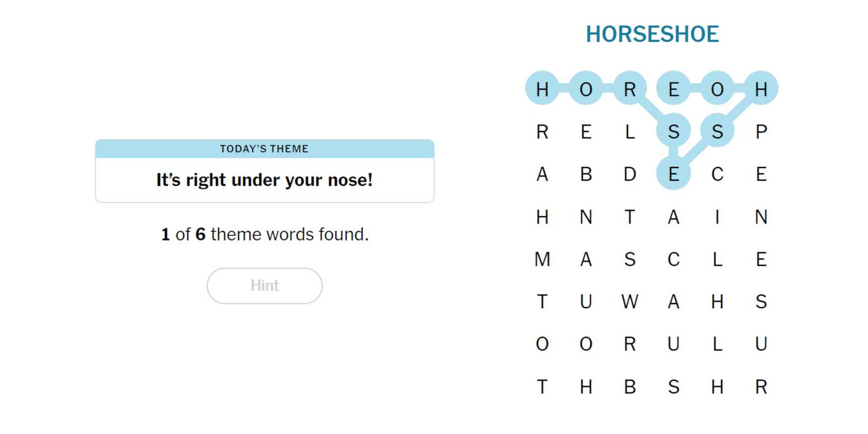
Task: Select the C right of highlighted E
Action: [x=717, y=174]
